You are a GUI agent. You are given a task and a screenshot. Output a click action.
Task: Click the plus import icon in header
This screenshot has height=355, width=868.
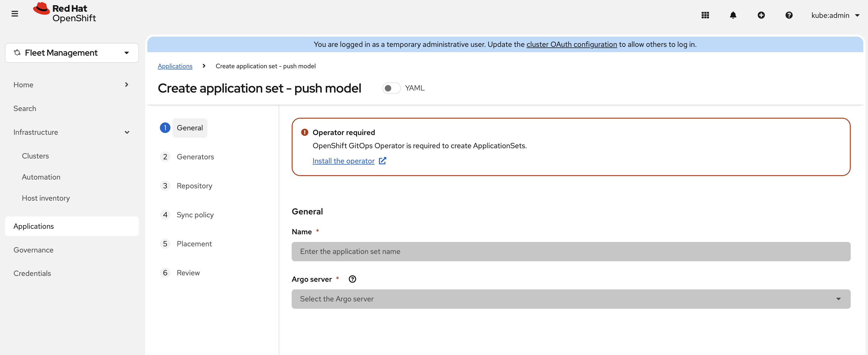(x=761, y=15)
